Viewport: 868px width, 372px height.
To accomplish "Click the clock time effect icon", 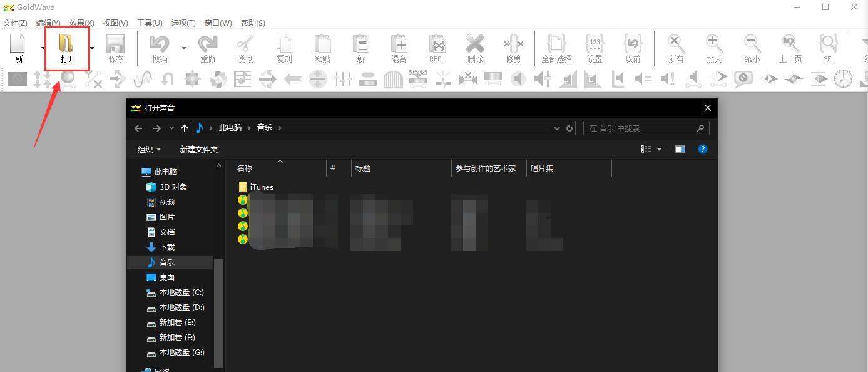I will pos(843,79).
